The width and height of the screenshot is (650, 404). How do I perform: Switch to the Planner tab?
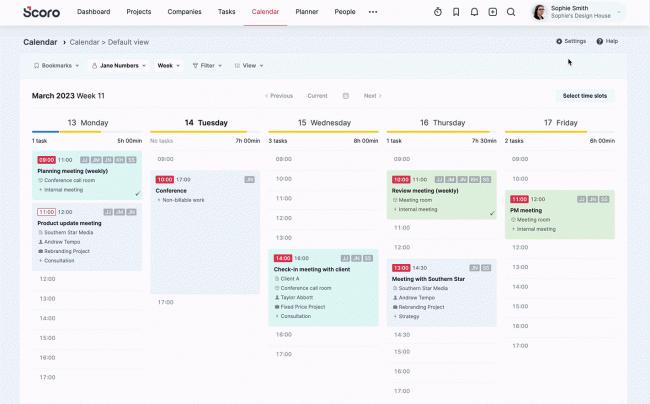(307, 12)
